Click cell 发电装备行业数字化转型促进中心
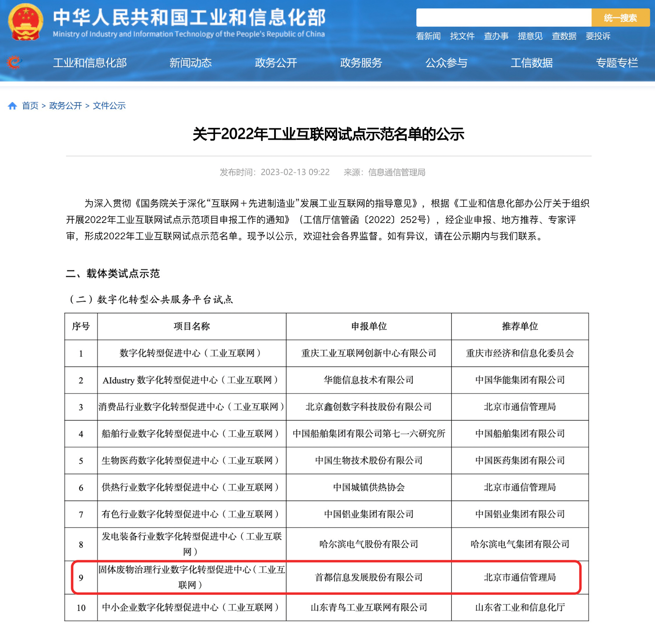655x644 pixels. (x=192, y=544)
